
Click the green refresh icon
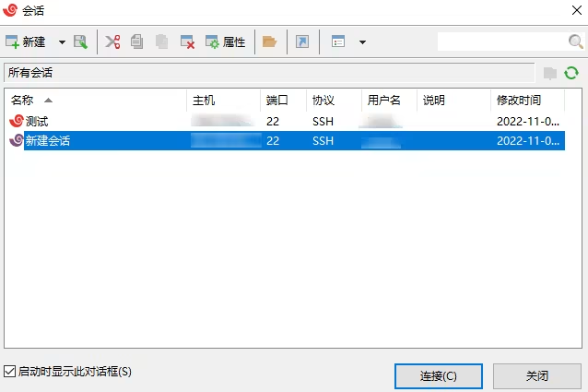point(571,73)
